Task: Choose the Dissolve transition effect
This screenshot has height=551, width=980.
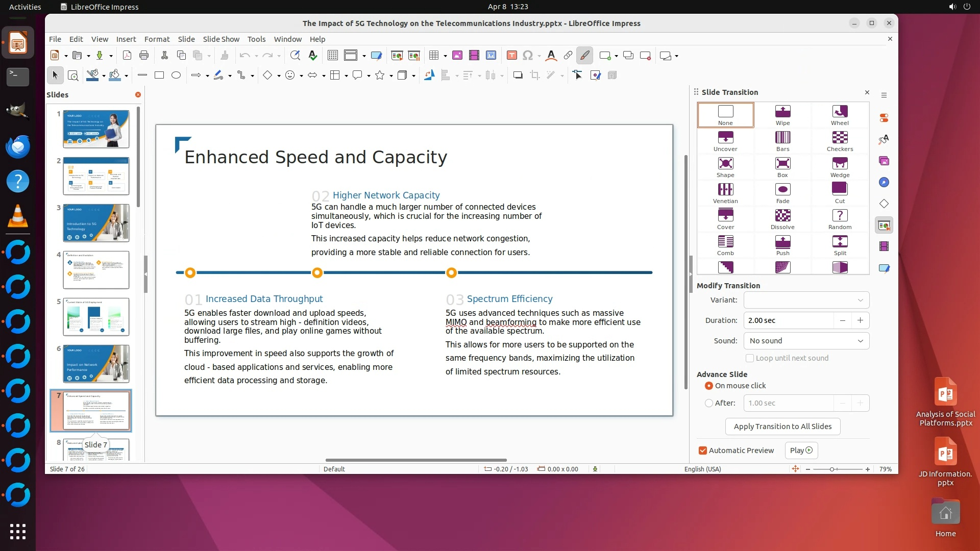Action: 782,219
